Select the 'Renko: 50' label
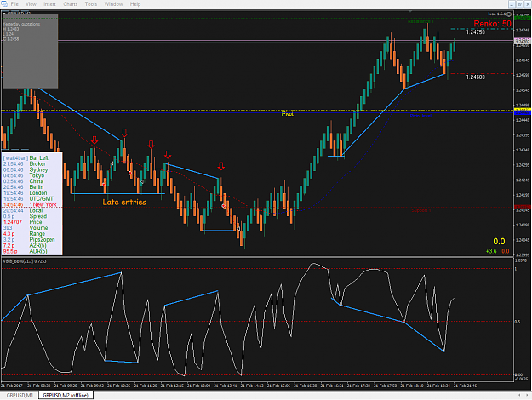 [x=492, y=24]
